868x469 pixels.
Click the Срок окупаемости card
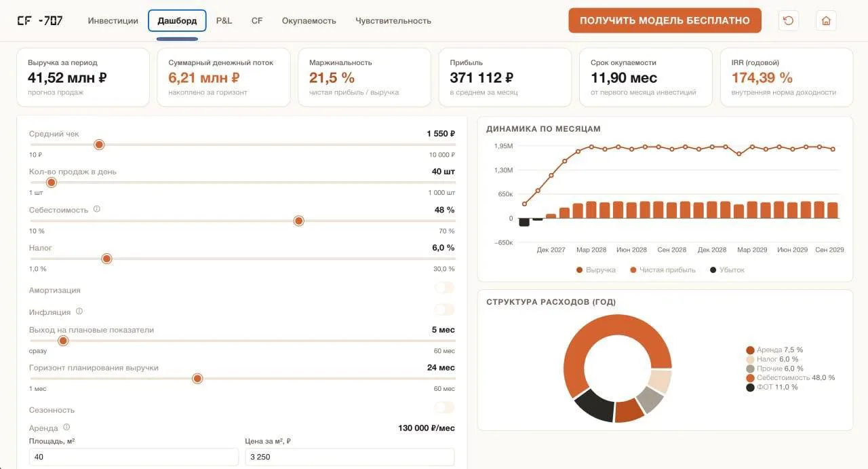tap(646, 77)
